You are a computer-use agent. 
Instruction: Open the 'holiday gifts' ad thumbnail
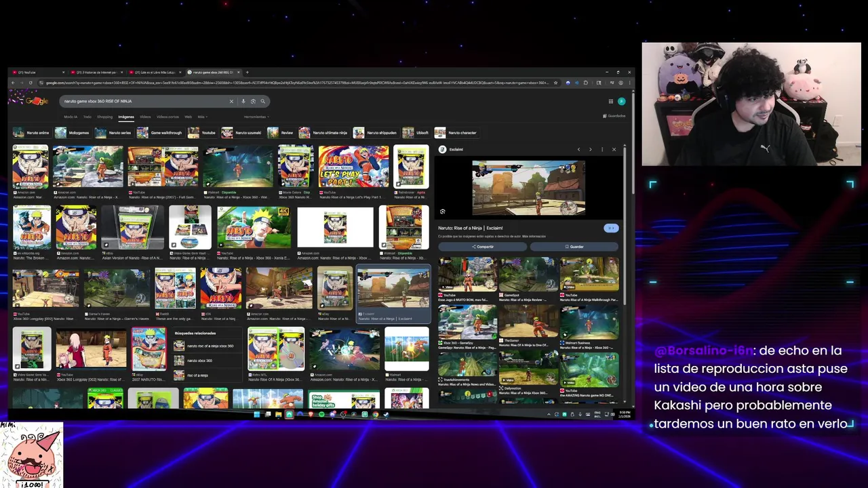[x=344, y=400]
